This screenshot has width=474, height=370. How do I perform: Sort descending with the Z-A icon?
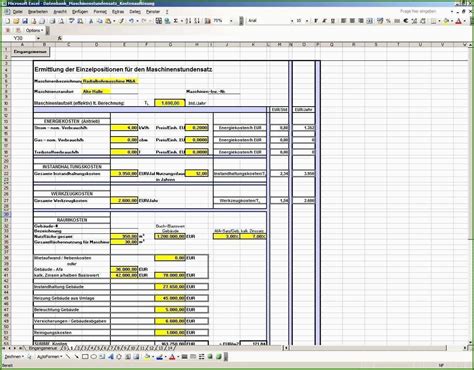click(197, 21)
